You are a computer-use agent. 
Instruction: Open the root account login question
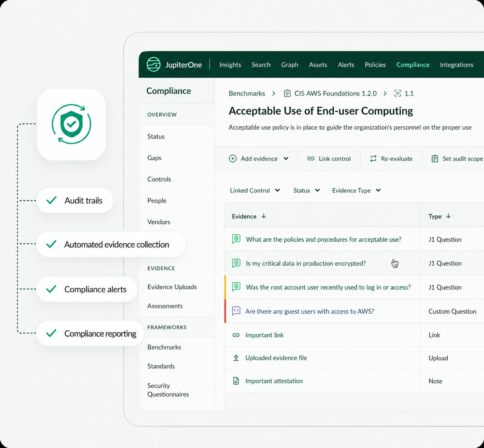328,287
